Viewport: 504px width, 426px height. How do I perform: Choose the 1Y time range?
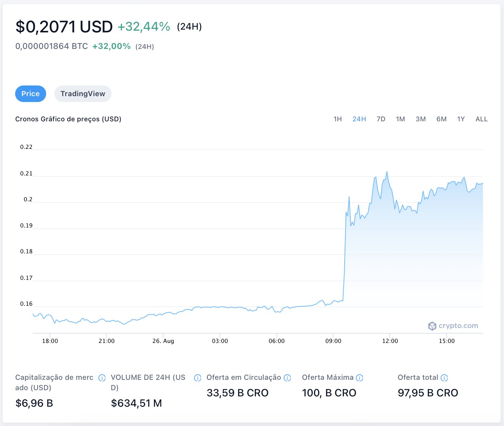coord(461,119)
